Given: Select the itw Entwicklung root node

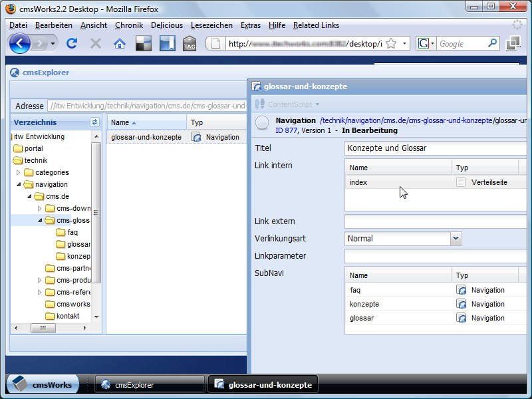Looking at the screenshot, I should tap(39, 136).
